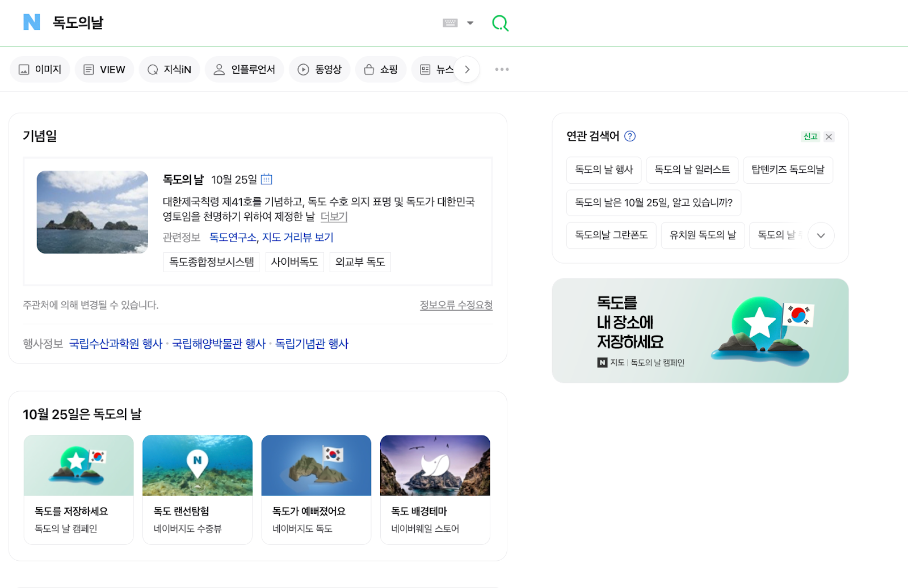Viewport: 908px width, 588px height.
Task: Go to Naver home via N logo
Action: (x=32, y=22)
